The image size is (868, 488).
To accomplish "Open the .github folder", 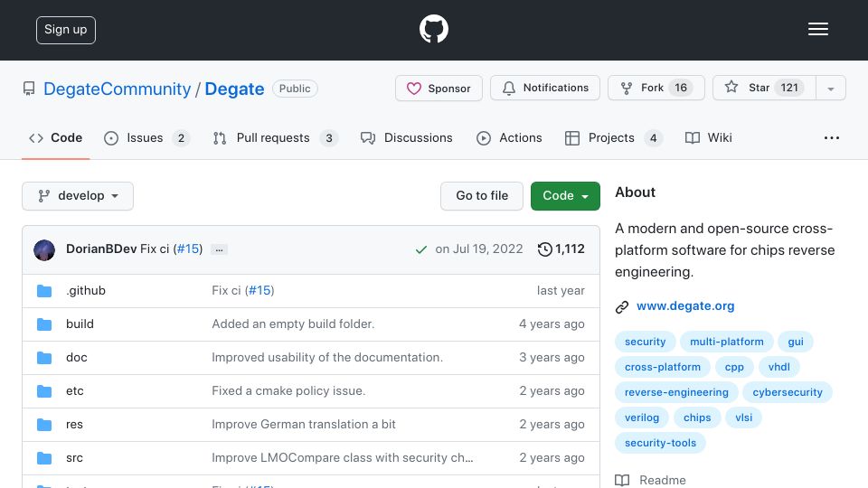I will 86,290.
